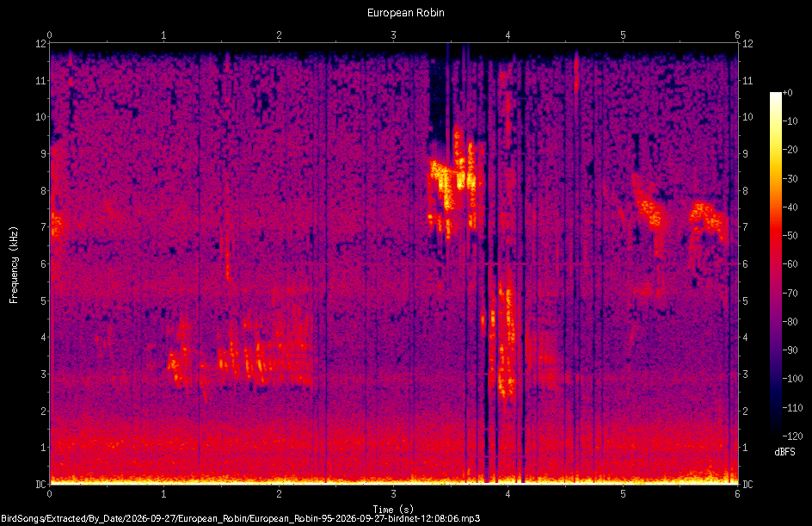Click the dBFS color scale bar
Image resolution: width=812 pixels, height=526 pixels.
point(776,264)
